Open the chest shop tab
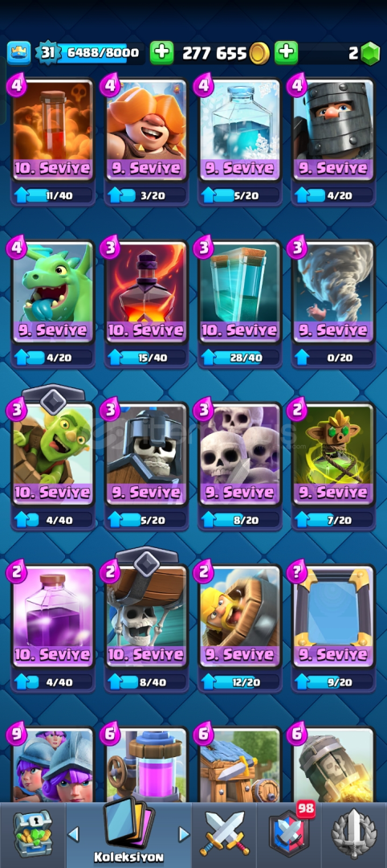Image resolution: width=387 pixels, height=868 pixels. [32, 833]
